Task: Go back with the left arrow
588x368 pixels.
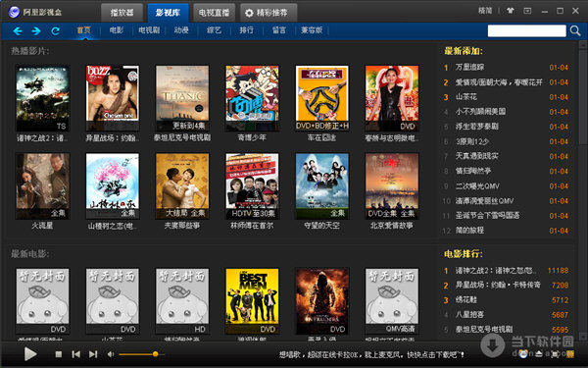Action: [18, 30]
